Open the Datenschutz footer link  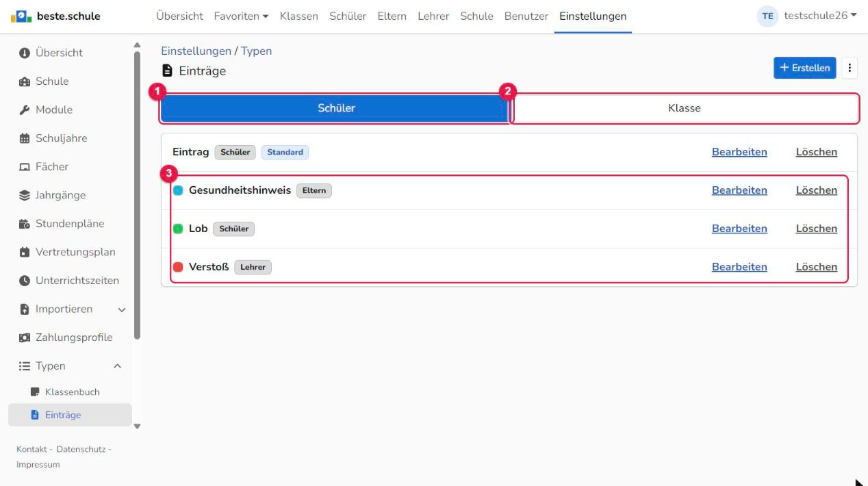[81, 449]
